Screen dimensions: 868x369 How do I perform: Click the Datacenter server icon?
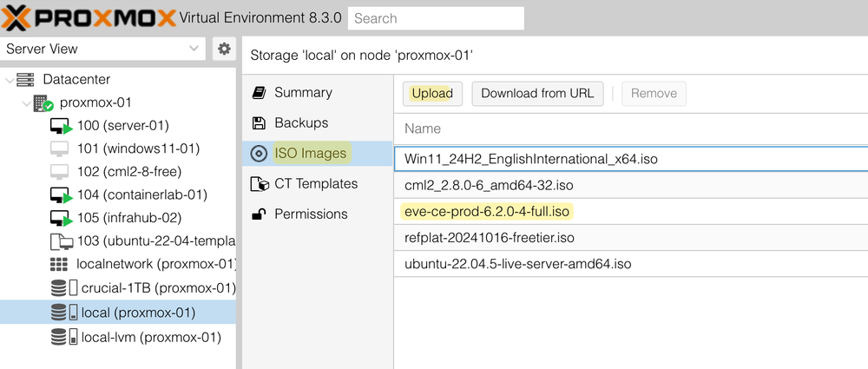point(27,80)
